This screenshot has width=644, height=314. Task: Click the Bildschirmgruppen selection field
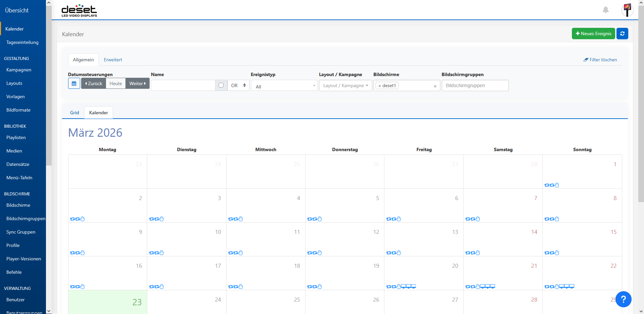(x=475, y=85)
